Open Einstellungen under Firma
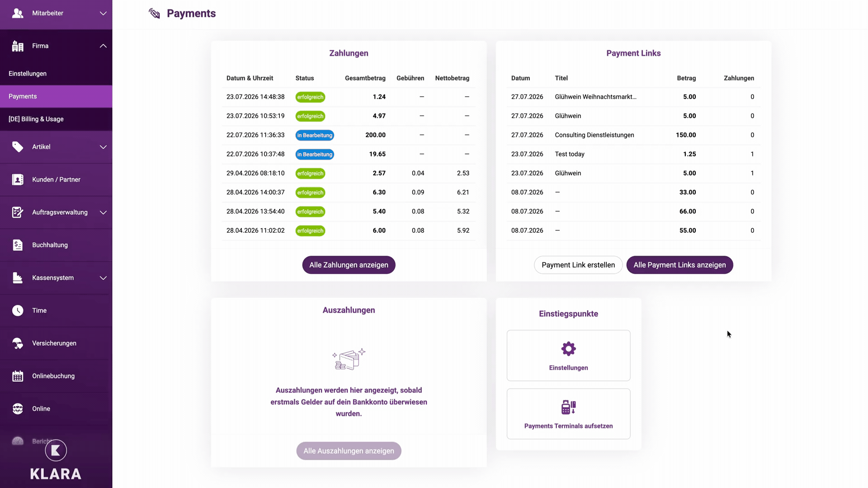This screenshot has height=488, width=868. [56, 74]
